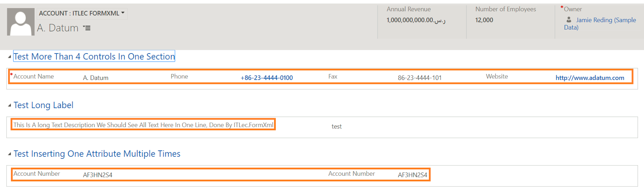Click the Account Name field value A. Datum

coord(96,78)
